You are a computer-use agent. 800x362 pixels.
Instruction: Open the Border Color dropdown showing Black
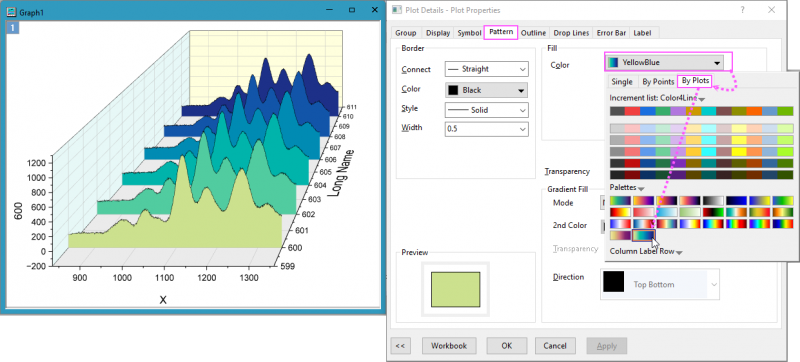(x=486, y=90)
